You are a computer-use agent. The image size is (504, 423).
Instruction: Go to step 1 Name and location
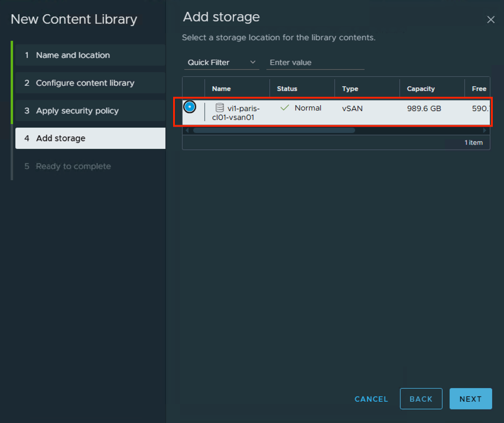pyautogui.click(x=90, y=55)
